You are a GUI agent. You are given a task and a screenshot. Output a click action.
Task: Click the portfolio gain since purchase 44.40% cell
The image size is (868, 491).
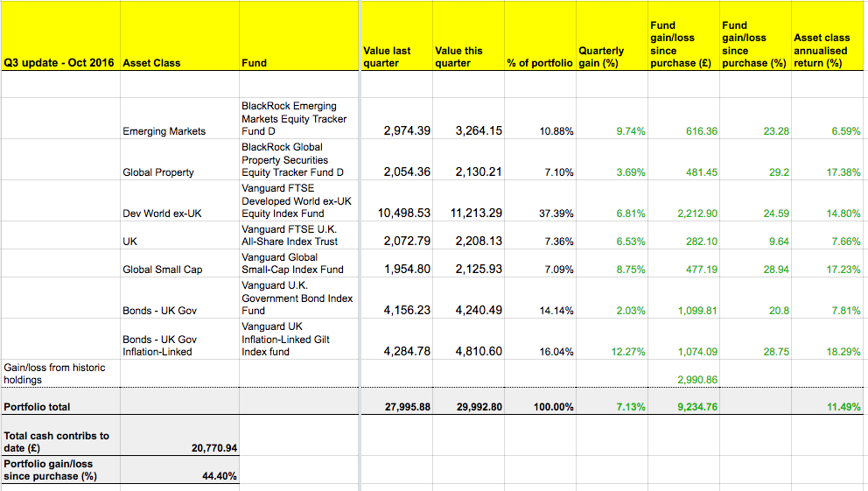[219, 476]
